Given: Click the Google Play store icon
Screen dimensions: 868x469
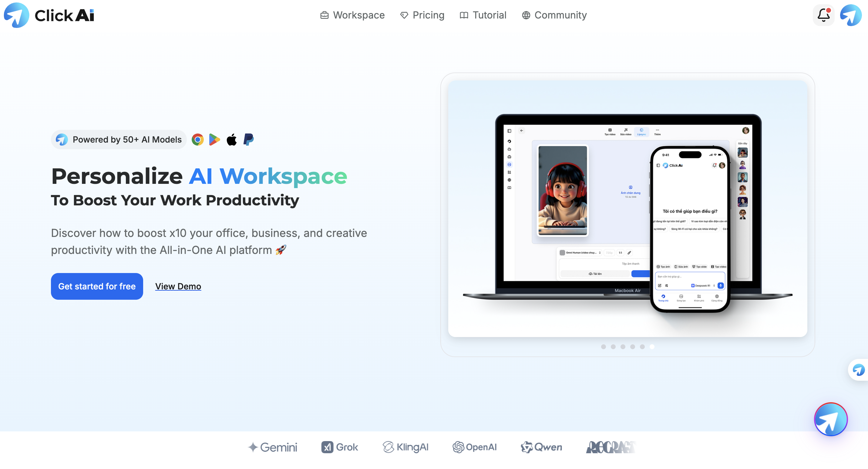Looking at the screenshot, I should 214,140.
